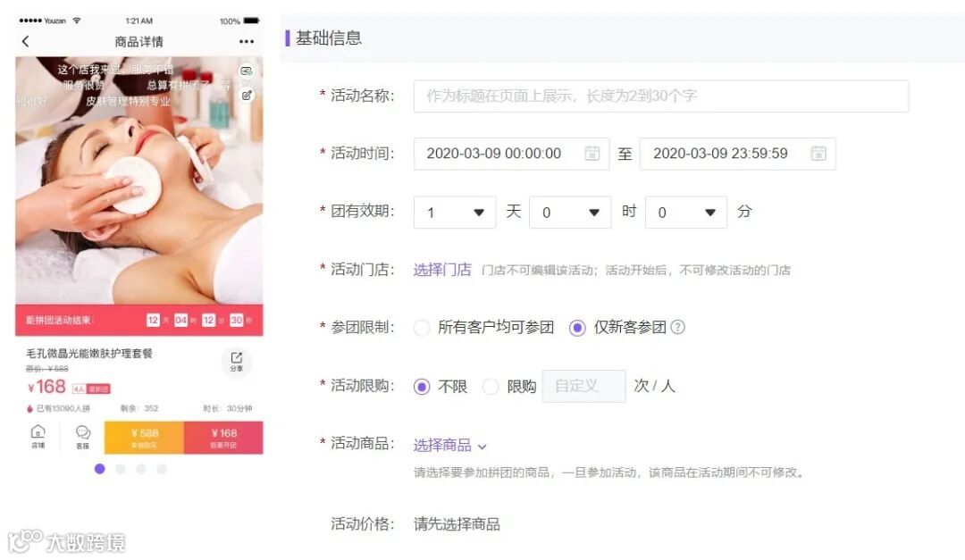Open the 时 (hours) validity dropdown
The image size is (965, 560).
pos(570,213)
